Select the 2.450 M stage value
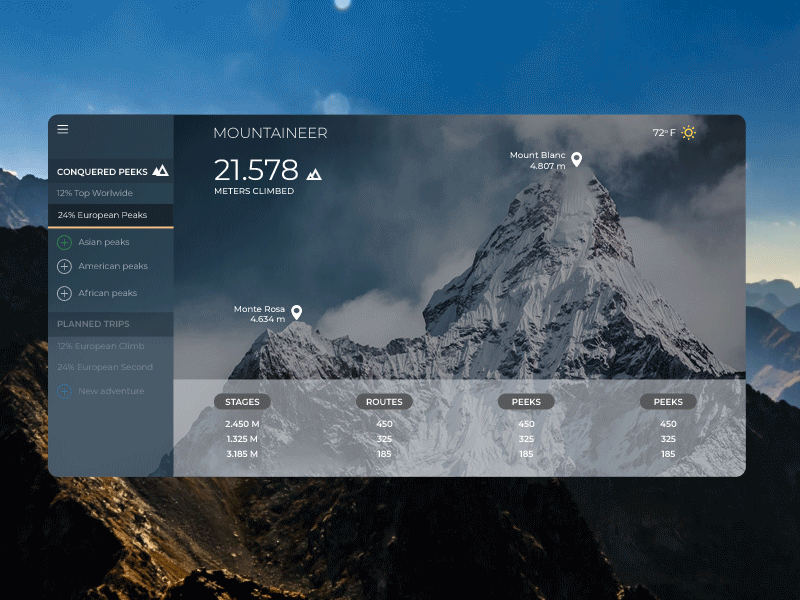This screenshot has height=600, width=800. coord(242,423)
